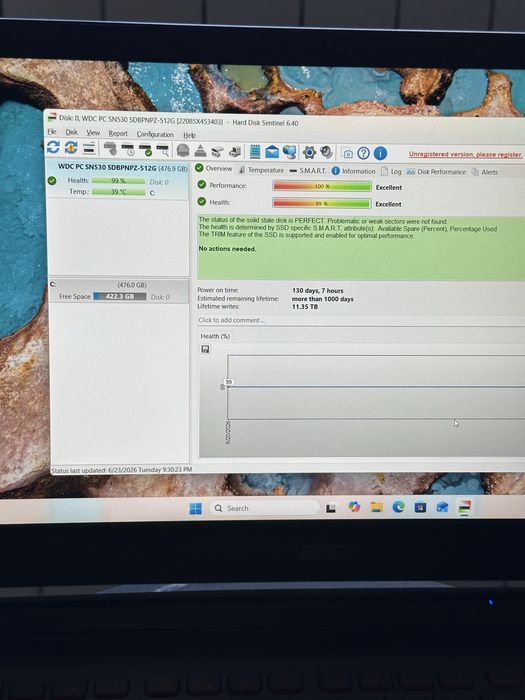Click the 'Click to add comment' field
Image resolution: width=525 pixels, height=700 pixels.
361,320
